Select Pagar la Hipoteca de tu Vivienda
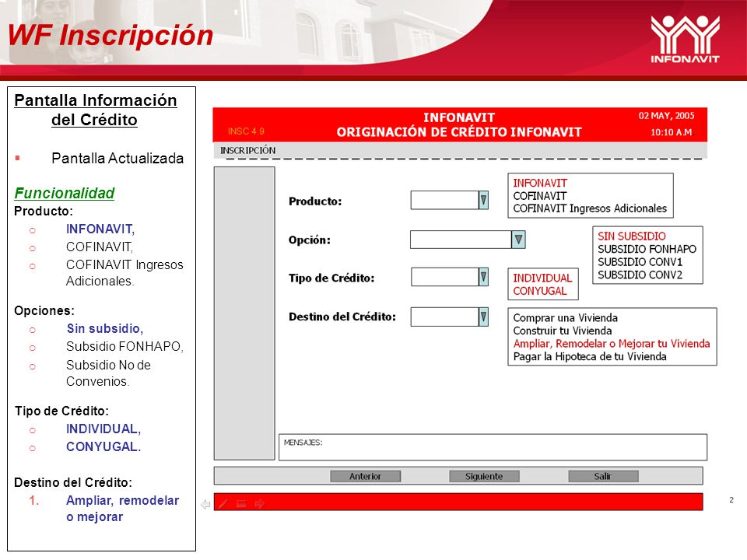 click(x=590, y=357)
